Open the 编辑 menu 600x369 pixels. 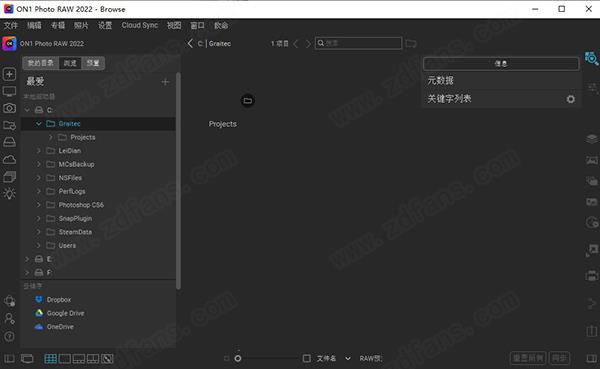[x=34, y=25]
